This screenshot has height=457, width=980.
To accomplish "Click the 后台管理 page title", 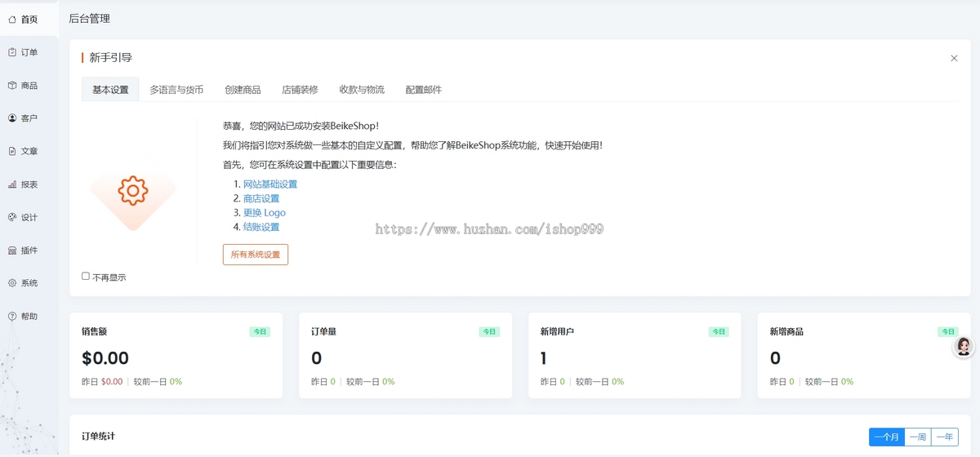I will 89,18.
